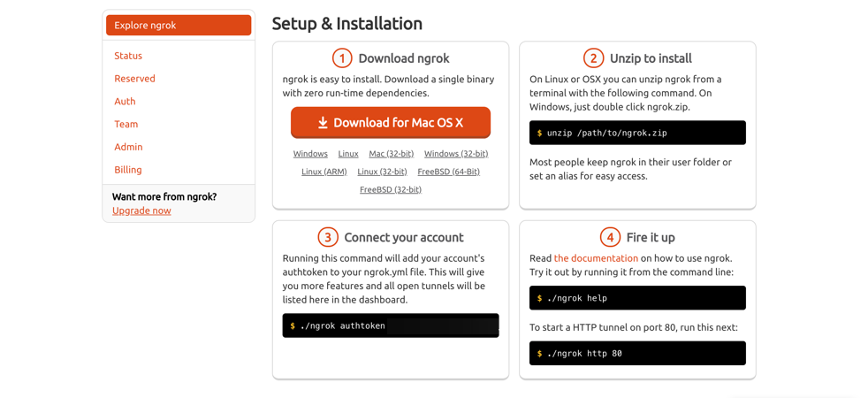Screen dimensions: 868x398
Task: Choose the Linux download link
Action: [x=348, y=154]
